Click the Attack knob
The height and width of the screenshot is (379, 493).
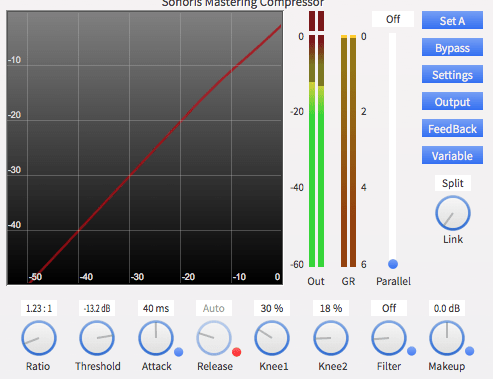coord(156,338)
